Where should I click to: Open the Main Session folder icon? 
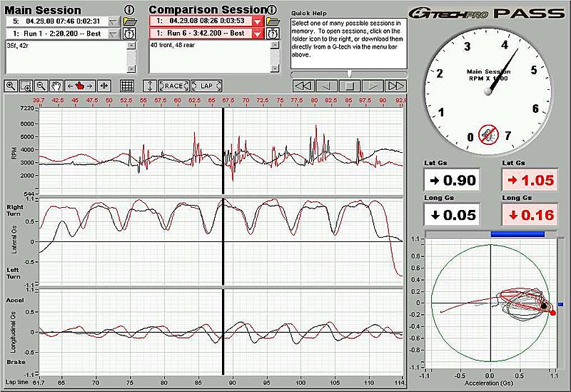(130, 21)
